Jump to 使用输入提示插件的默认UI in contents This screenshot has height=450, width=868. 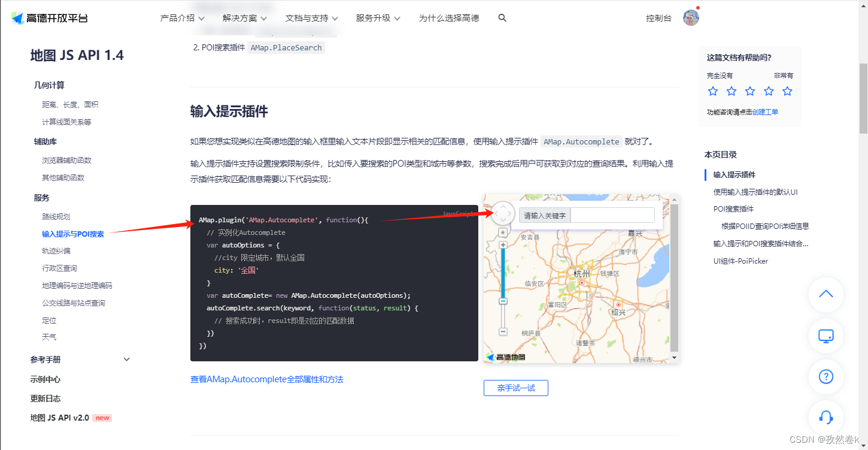pyautogui.click(x=755, y=192)
